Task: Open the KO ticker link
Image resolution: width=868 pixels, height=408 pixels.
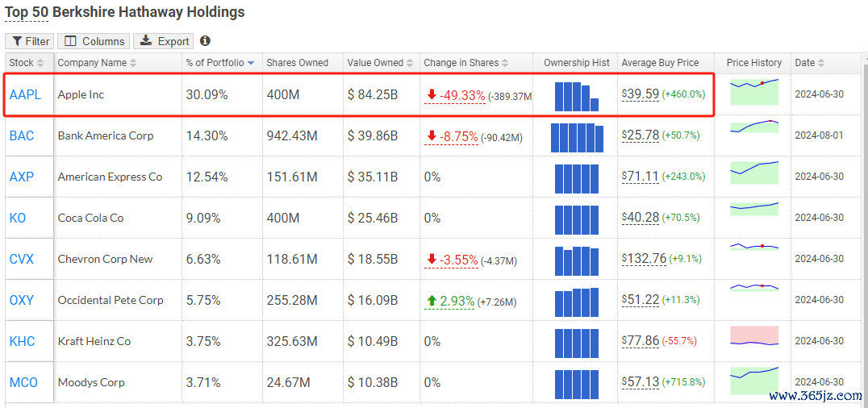Action: (18, 219)
